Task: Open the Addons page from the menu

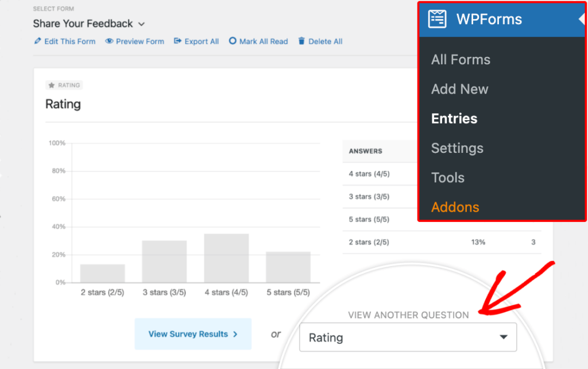Action: pos(455,207)
